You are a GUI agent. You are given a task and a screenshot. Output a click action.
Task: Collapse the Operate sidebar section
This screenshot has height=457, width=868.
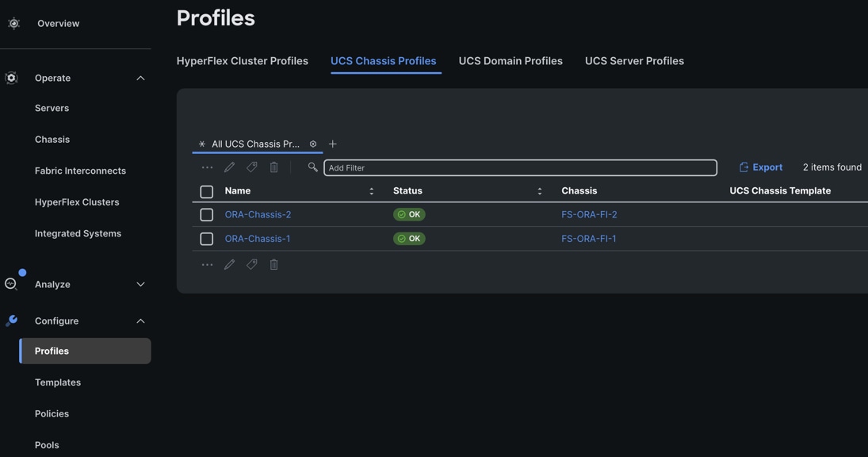click(x=140, y=78)
